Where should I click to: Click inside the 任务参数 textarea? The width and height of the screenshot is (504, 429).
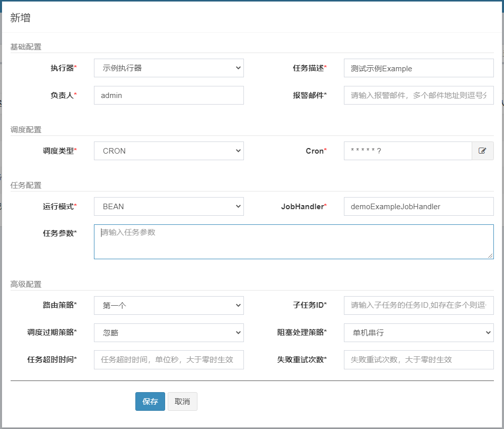point(293,242)
